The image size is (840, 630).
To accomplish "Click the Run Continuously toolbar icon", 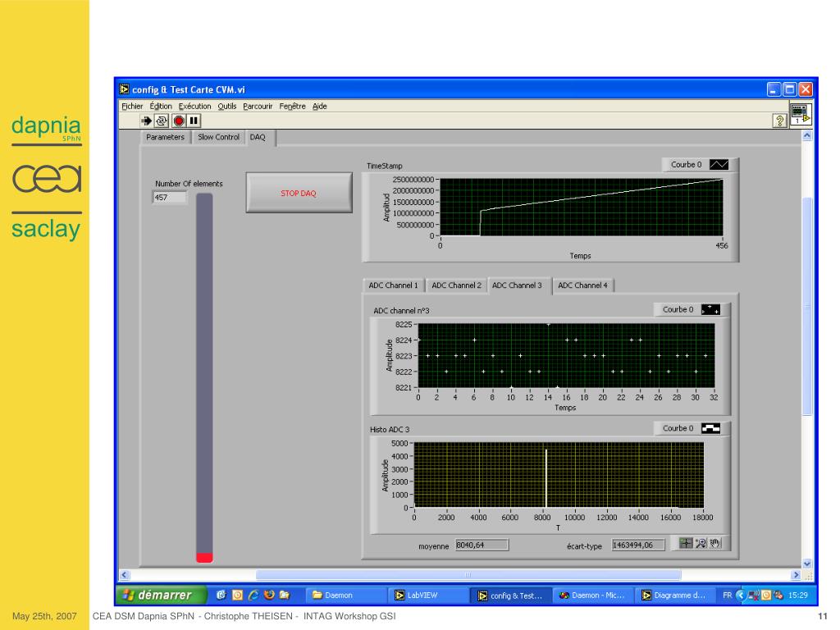I will (x=162, y=121).
